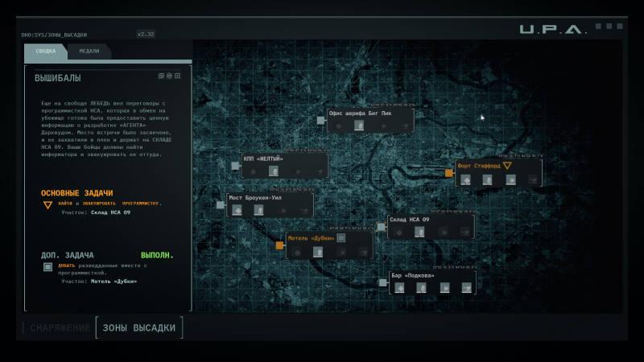Click the DH0:SYS/ЗОНЫ_ВЫСАДКИ path text
The width and height of the screenshot is (644, 362).
pyautogui.click(x=54, y=35)
